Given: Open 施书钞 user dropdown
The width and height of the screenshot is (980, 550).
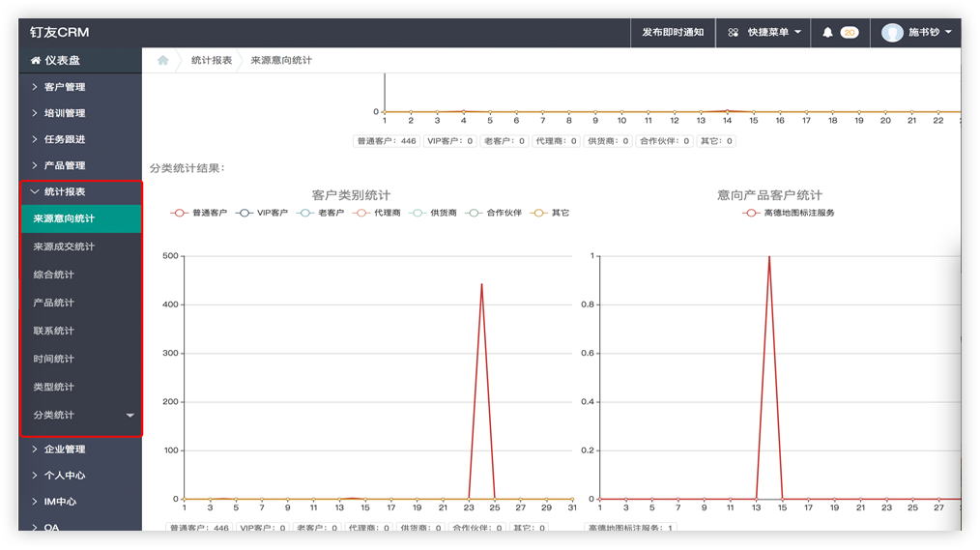Looking at the screenshot, I should 916,33.
